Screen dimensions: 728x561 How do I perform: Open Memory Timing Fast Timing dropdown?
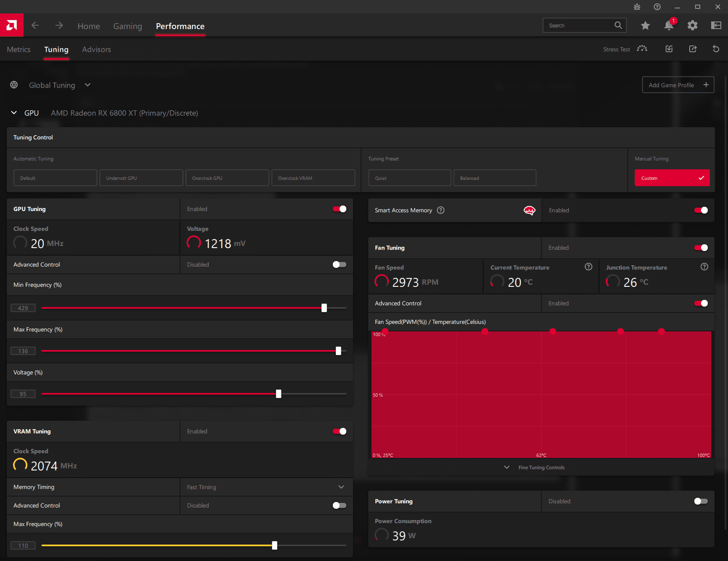click(266, 487)
